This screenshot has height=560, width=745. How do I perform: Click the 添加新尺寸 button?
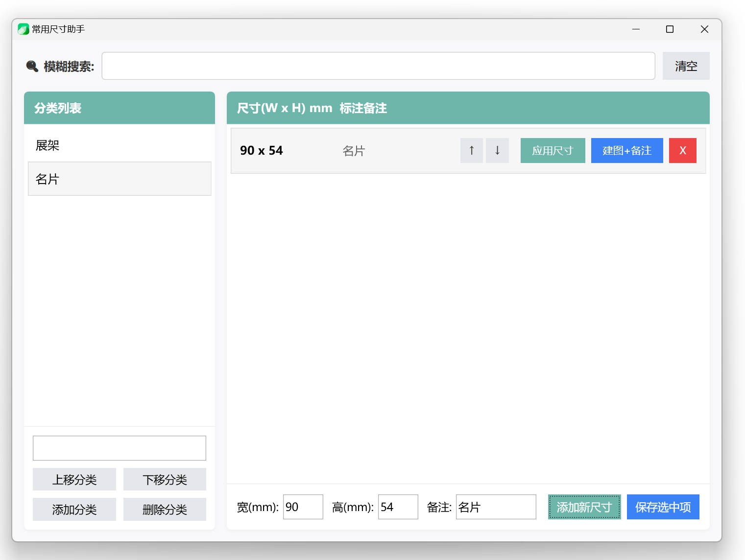pyautogui.click(x=584, y=507)
